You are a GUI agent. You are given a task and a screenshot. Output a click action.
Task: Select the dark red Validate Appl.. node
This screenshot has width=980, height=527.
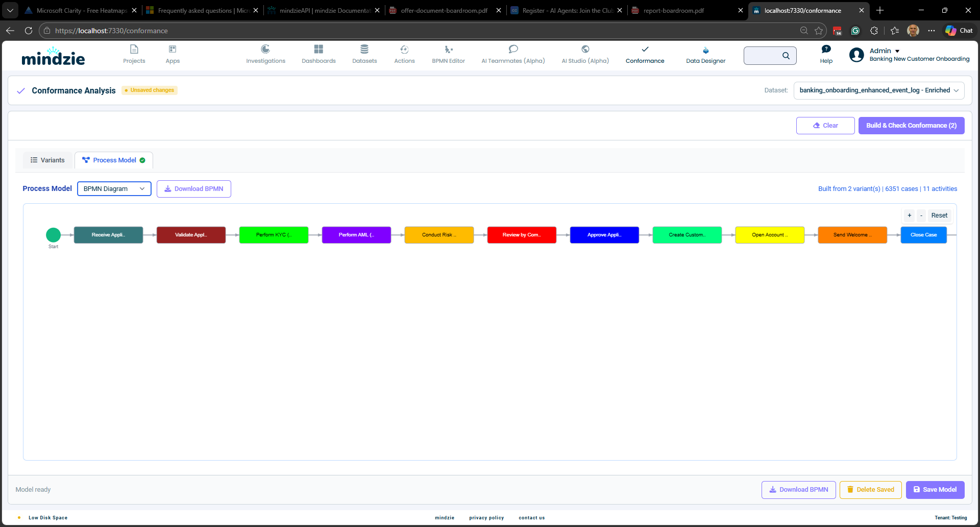tap(191, 235)
